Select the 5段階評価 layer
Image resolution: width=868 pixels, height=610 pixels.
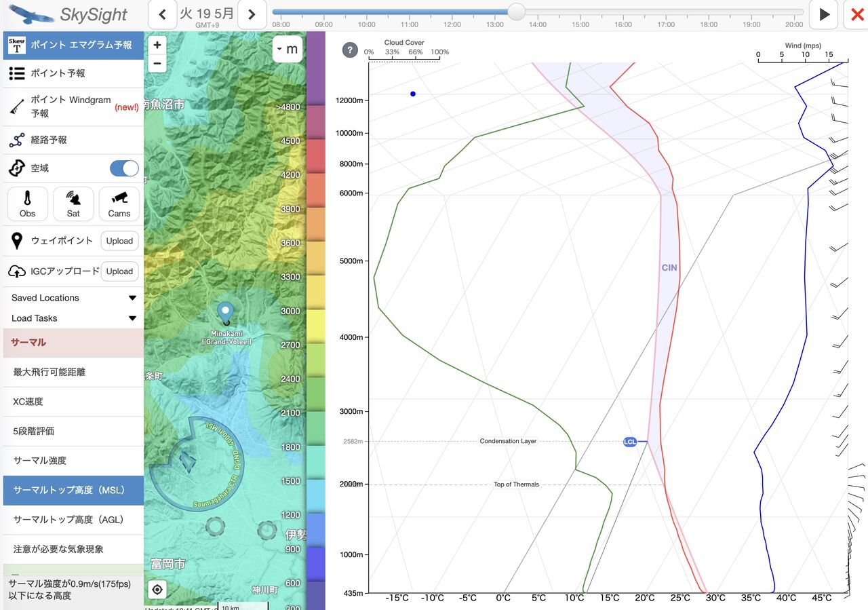click(73, 431)
